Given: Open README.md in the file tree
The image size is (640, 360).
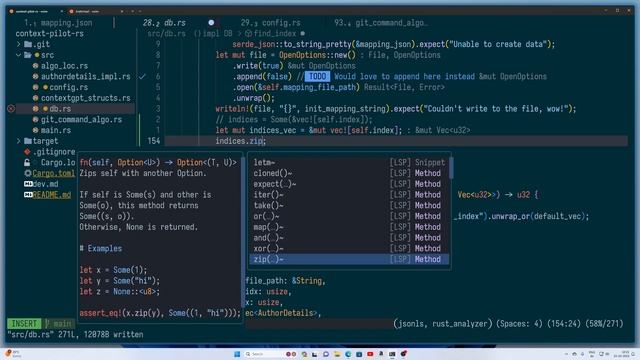Looking at the screenshot, I should coord(52,195).
